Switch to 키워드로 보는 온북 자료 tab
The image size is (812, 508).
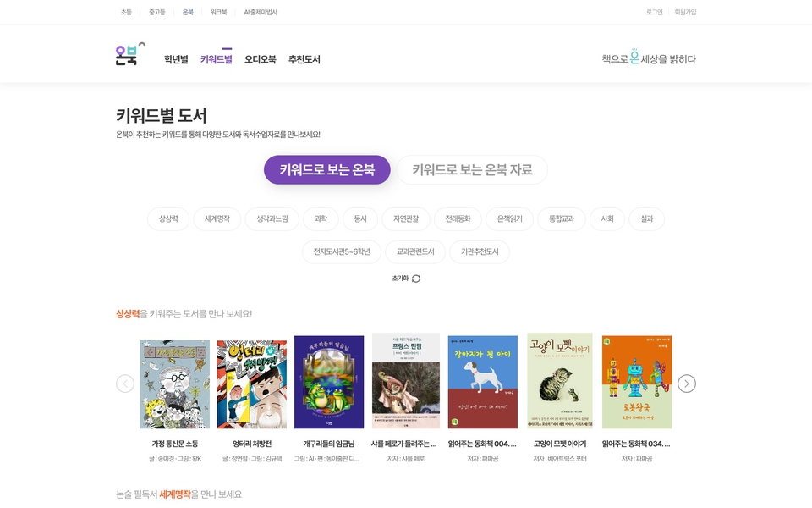point(472,169)
